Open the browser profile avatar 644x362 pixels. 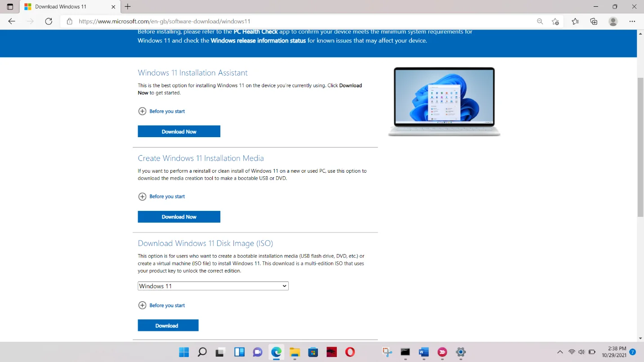point(613,21)
